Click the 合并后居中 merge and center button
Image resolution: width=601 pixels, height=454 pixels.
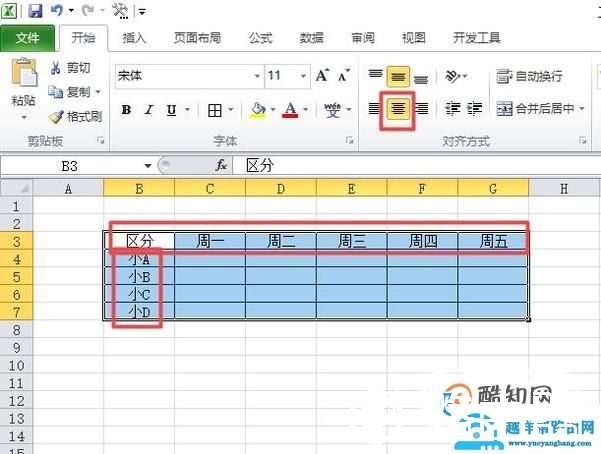point(535,109)
